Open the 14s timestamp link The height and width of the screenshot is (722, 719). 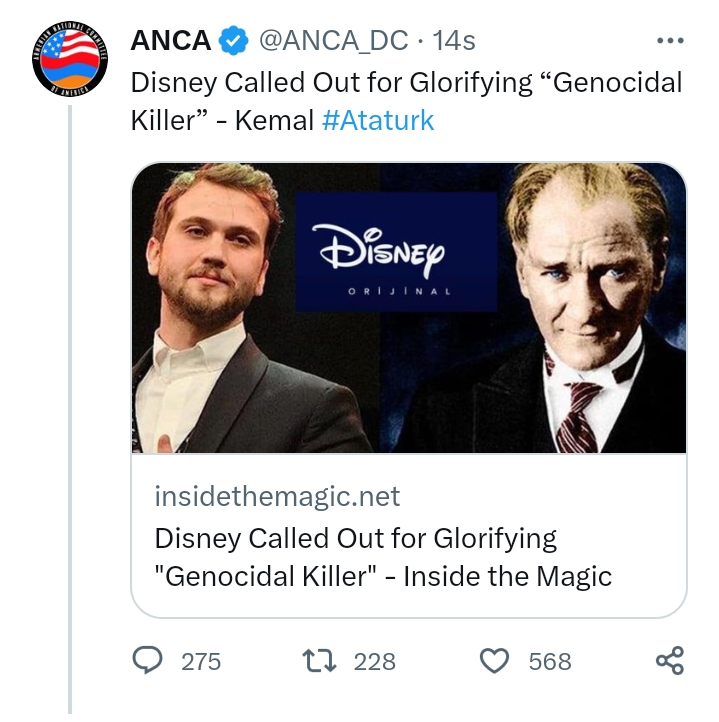[x=453, y=41]
